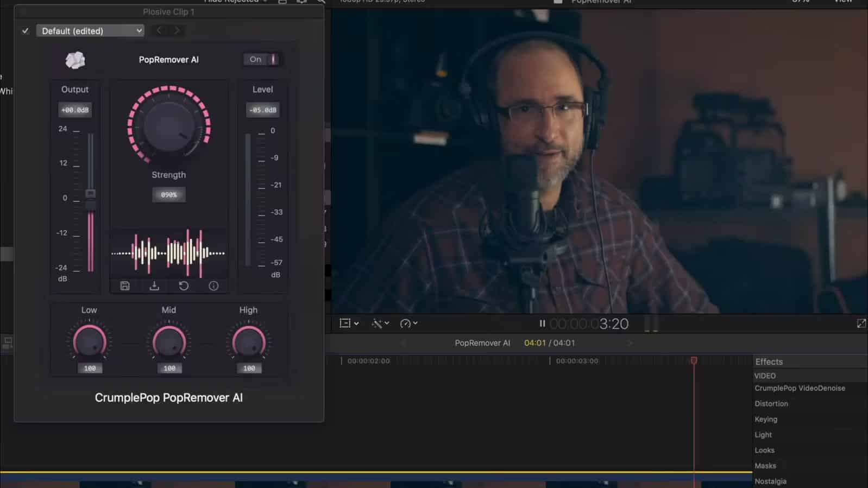The height and width of the screenshot is (488, 868).
Task: Click the Level meter slider
Action: [248, 199]
